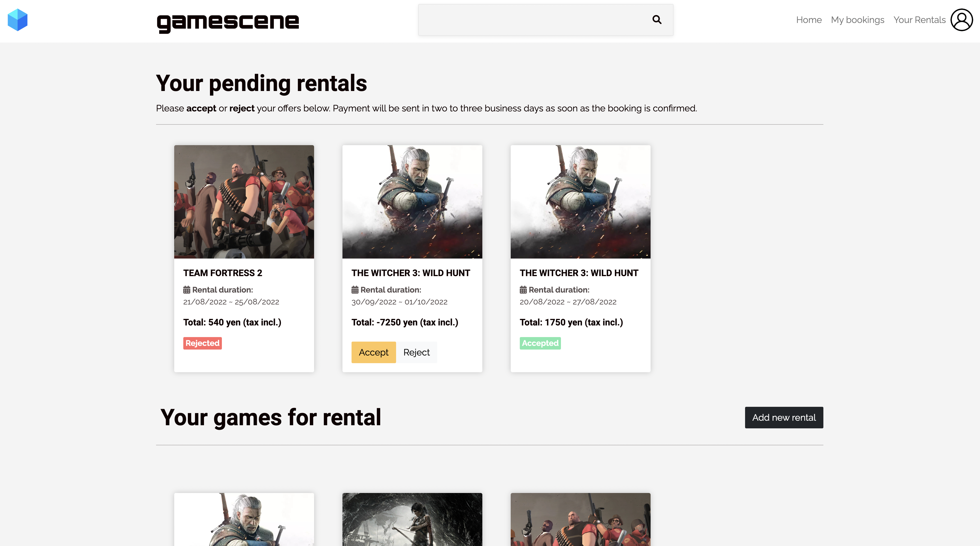Open Your Rentals page

point(920,20)
